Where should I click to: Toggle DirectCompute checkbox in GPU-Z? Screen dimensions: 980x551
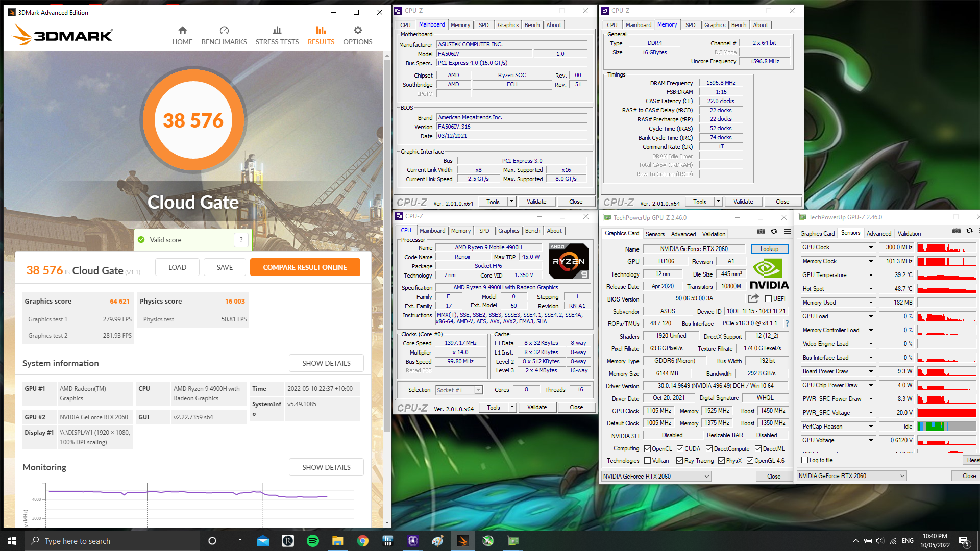(709, 449)
